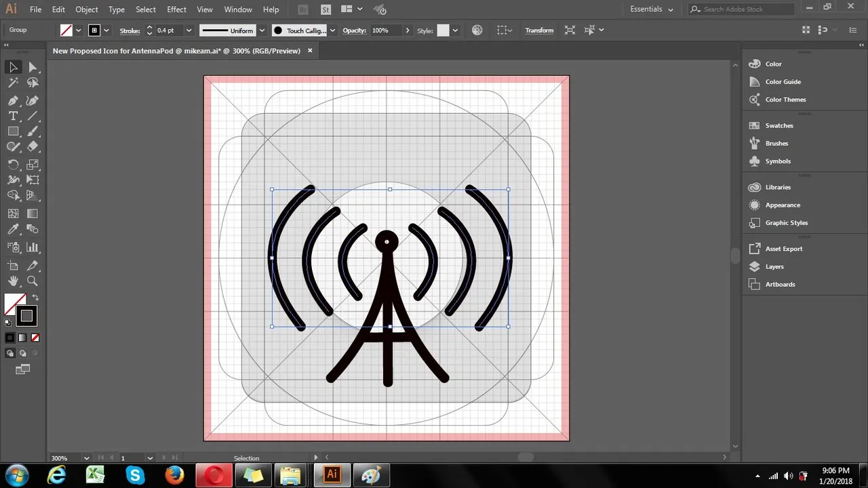Screen dimensions: 868x488
Task: Open the Essentials workspace switcher
Action: pos(652,9)
